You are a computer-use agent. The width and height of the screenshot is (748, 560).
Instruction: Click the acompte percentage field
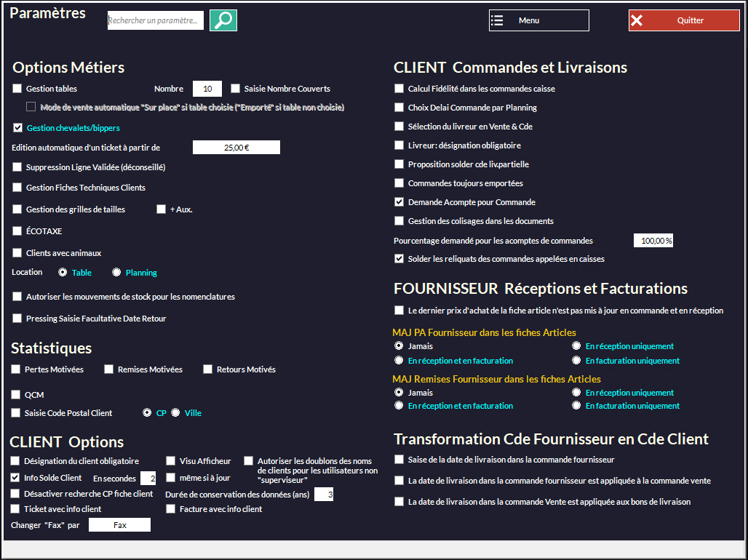pyautogui.click(x=653, y=241)
